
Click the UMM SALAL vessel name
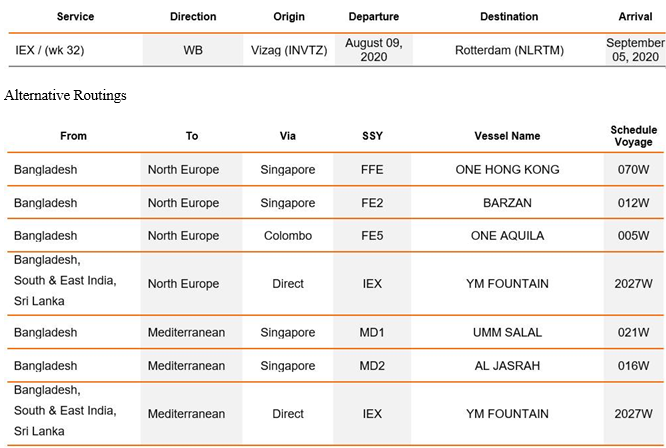coord(507,332)
